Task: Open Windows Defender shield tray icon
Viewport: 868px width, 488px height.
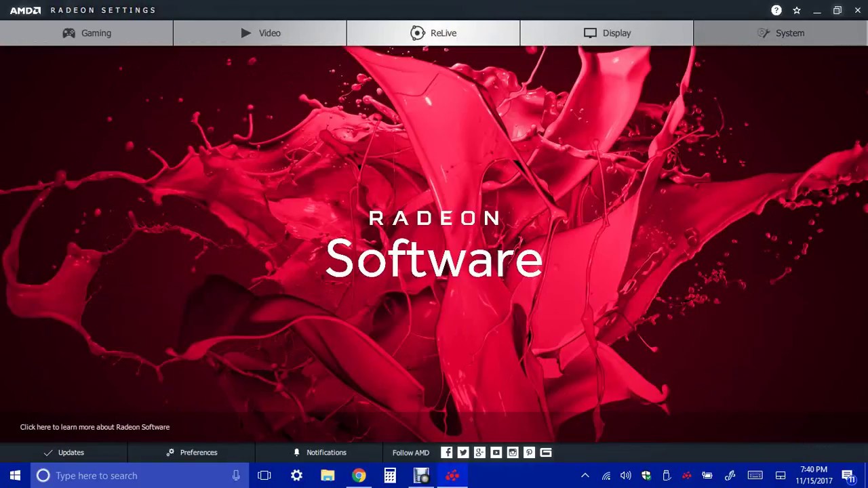Action: click(x=646, y=475)
